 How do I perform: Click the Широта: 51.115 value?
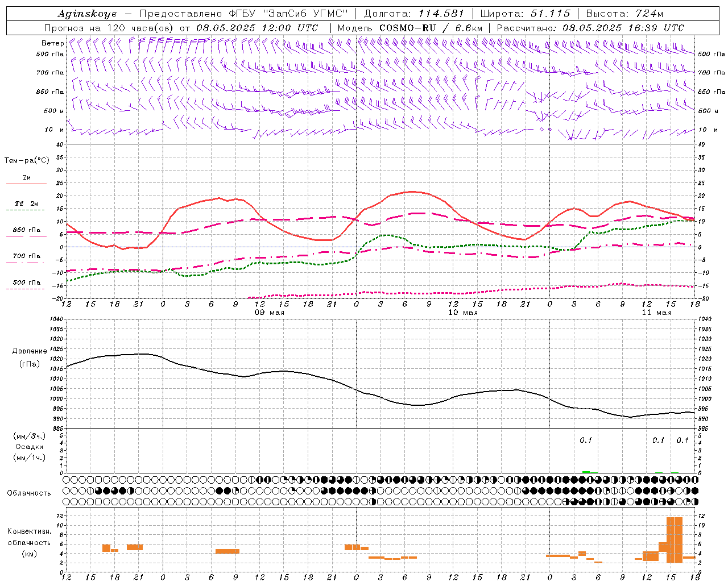pos(525,14)
